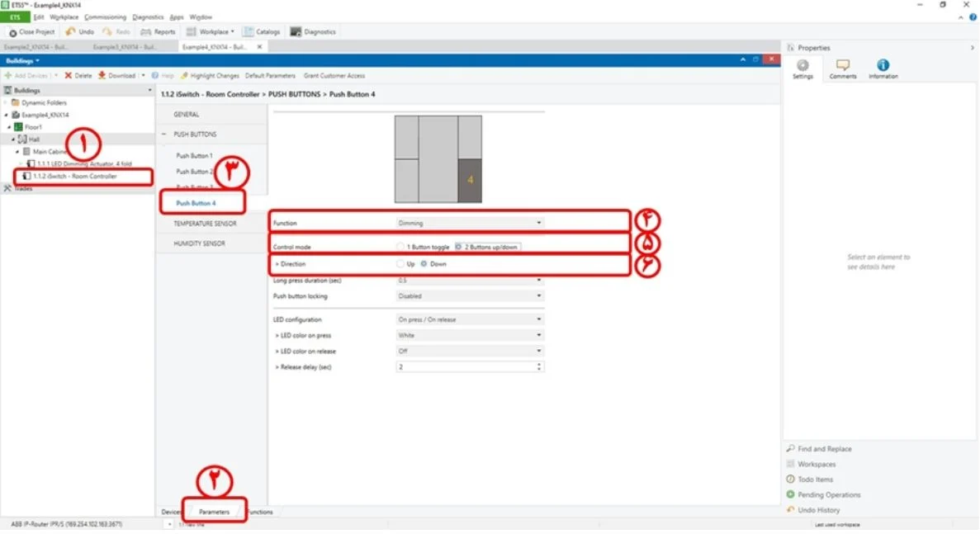Open the HUMIDITY SENSOR page
The width and height of the screenshot is (980, 534).
(x=199, y=243)
